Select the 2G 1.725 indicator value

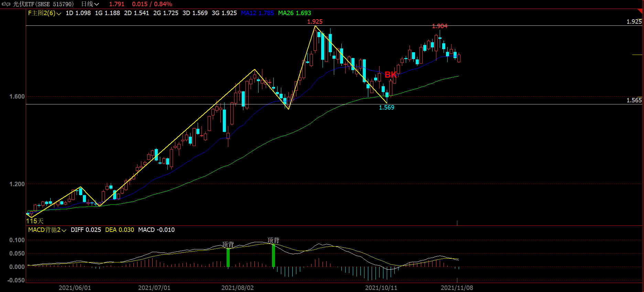click(x=166, y=13)
